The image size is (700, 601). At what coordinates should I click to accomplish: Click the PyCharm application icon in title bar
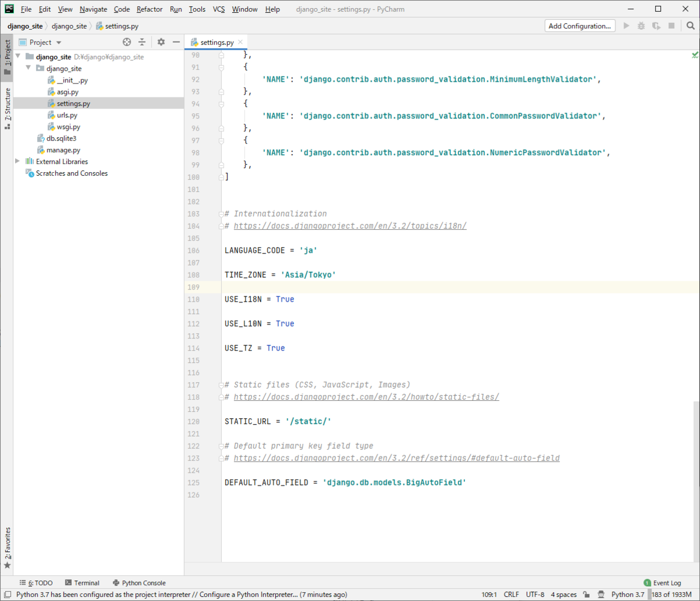coord(9,9)
